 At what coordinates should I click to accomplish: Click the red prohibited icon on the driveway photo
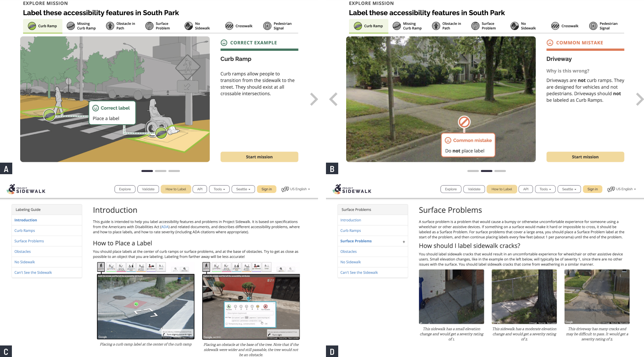click(x=464, y=122)
